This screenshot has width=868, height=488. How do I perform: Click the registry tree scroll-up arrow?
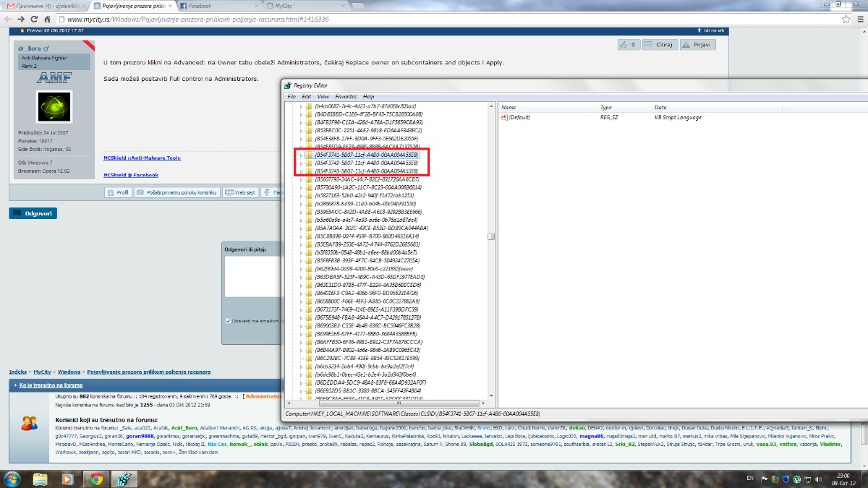click(x=491, y=107)
